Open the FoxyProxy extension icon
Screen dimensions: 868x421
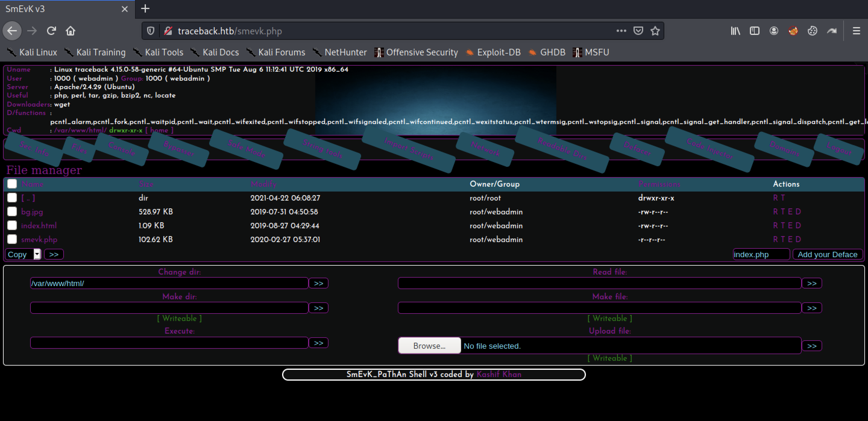tap(793, 31)
